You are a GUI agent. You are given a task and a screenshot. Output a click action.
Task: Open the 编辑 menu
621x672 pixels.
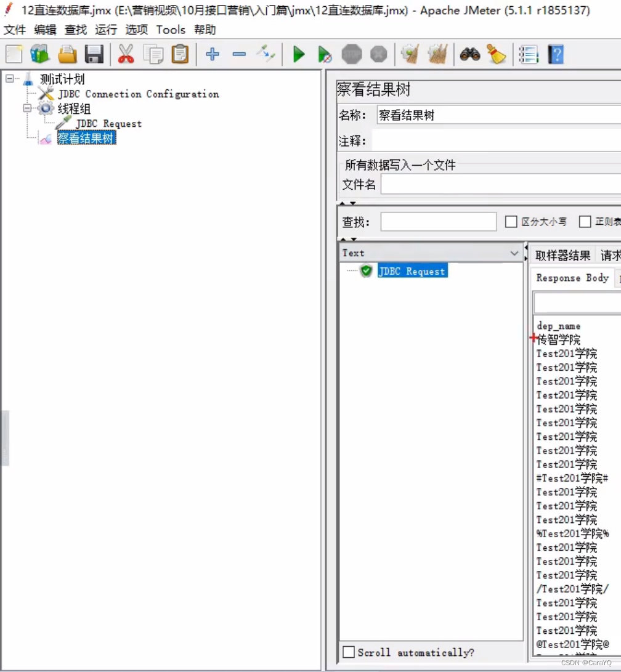pos(45,30)
